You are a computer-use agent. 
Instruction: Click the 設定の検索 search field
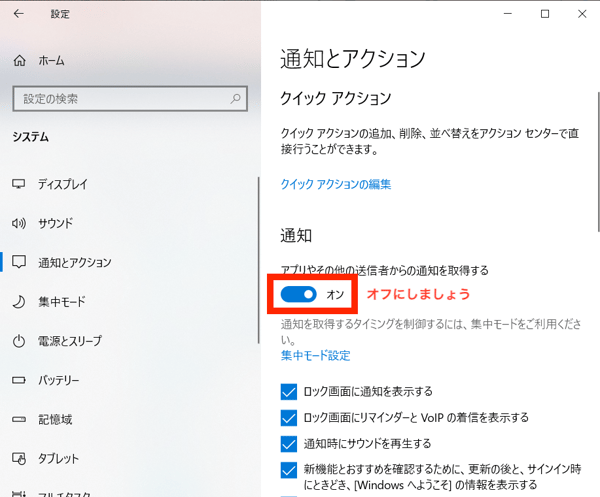(x=120, y=99)
